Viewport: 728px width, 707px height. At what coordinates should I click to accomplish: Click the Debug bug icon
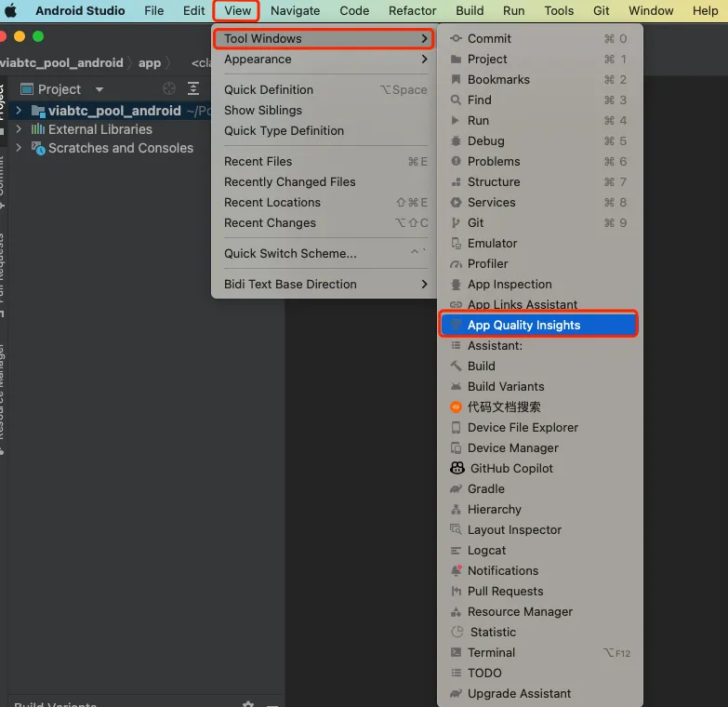pos(456,140)
